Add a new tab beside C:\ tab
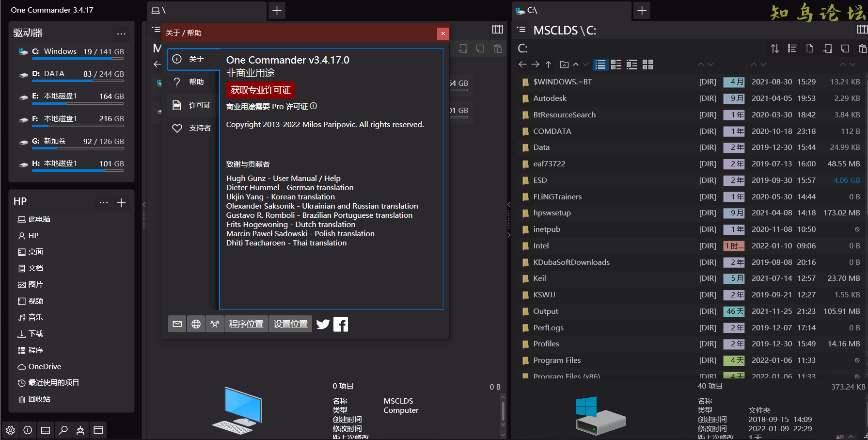The width and height of the screenshot is (868, 440). pos(642,11)
